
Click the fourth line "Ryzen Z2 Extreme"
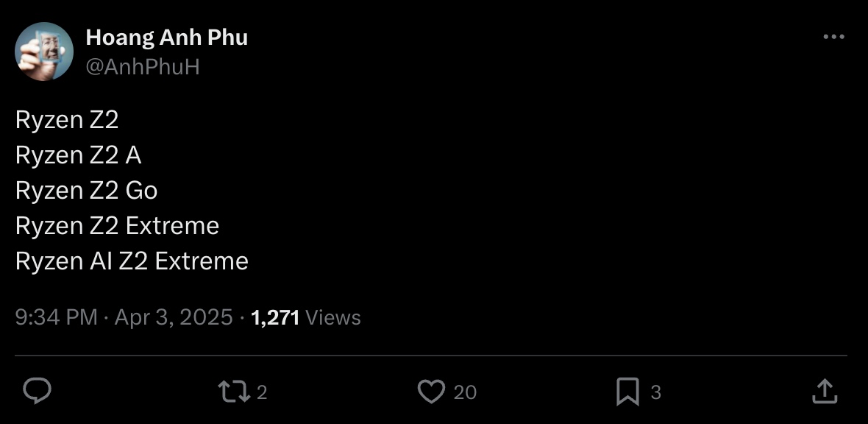pyautogui.click(x=118, y=226)
